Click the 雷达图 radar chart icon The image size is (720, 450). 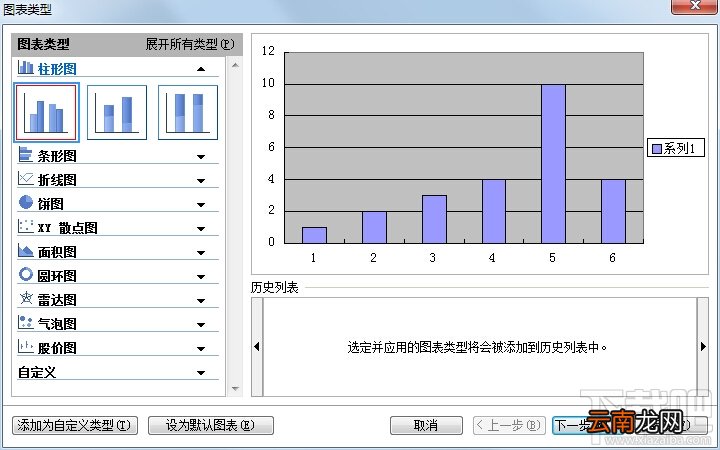pos(25,298)
